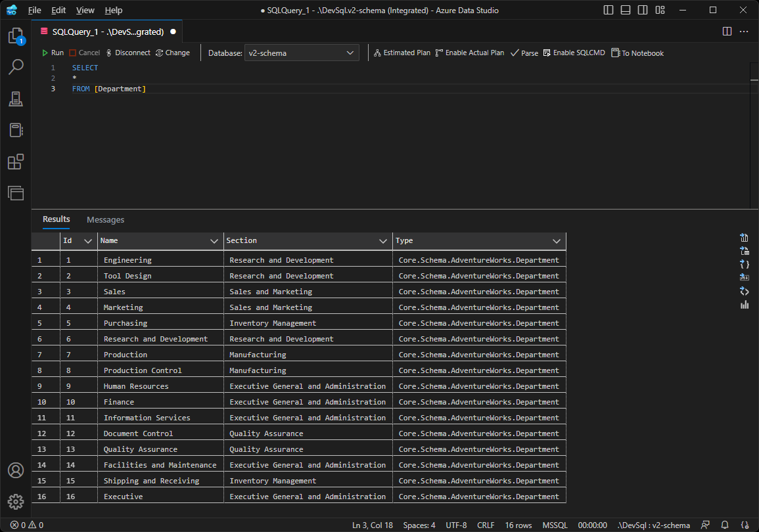
Task: Select the Inventory Management cell for Purchasing
Action: click(x=308, y=323)
